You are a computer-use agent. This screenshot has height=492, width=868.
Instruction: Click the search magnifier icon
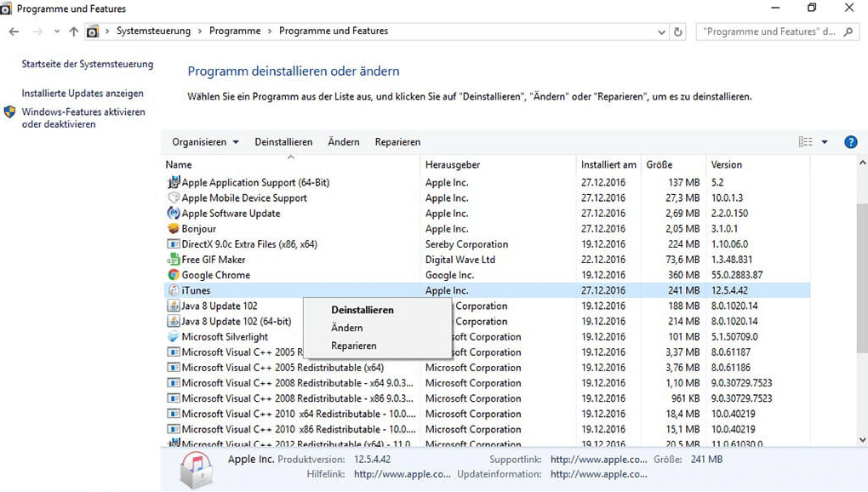tap(848, 32)
